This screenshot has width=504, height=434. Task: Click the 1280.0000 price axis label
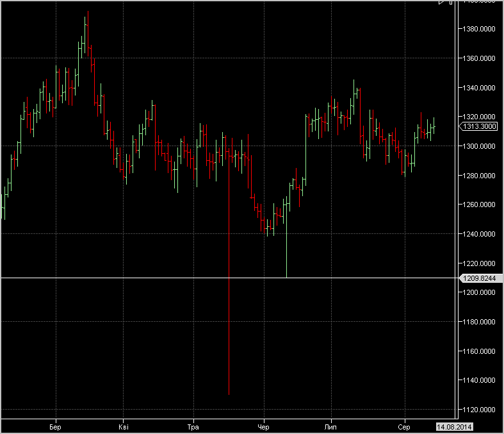tap(478, 176)
